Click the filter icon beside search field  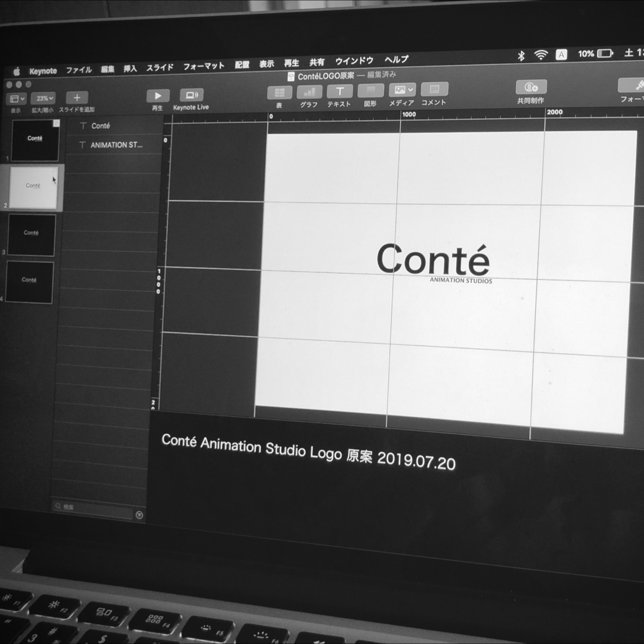pyautogui.click(x=139, y=515)
